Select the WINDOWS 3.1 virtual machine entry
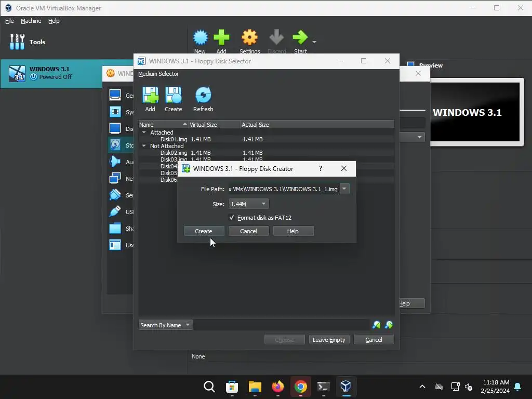Viewport: 532px width, 399px height. coord(51,73)
